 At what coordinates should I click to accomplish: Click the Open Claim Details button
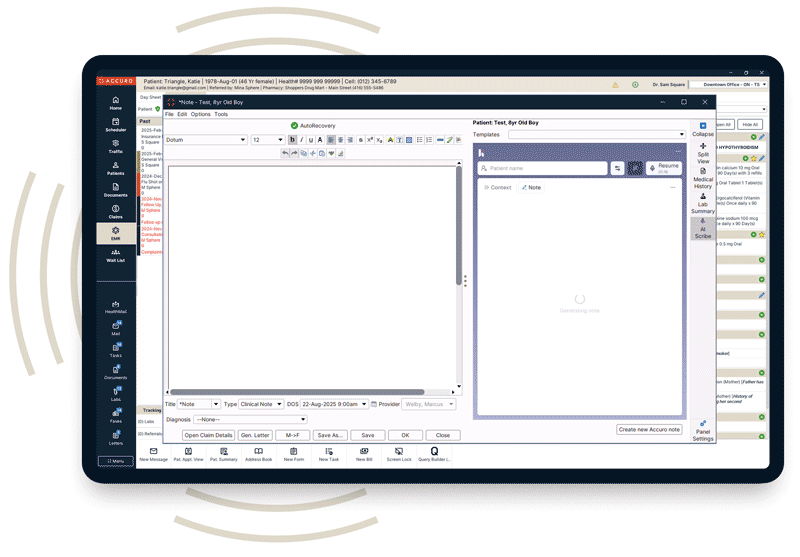(208, 435)
